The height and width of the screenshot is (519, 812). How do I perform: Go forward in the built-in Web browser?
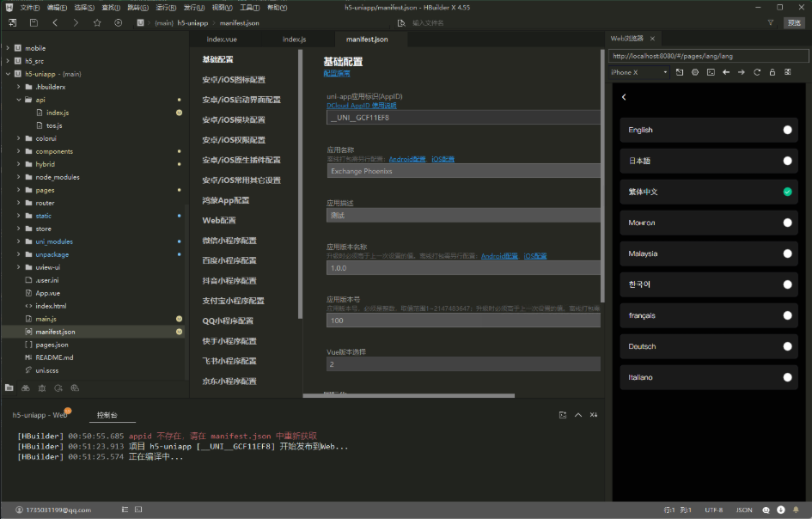[x=742, y=72]
